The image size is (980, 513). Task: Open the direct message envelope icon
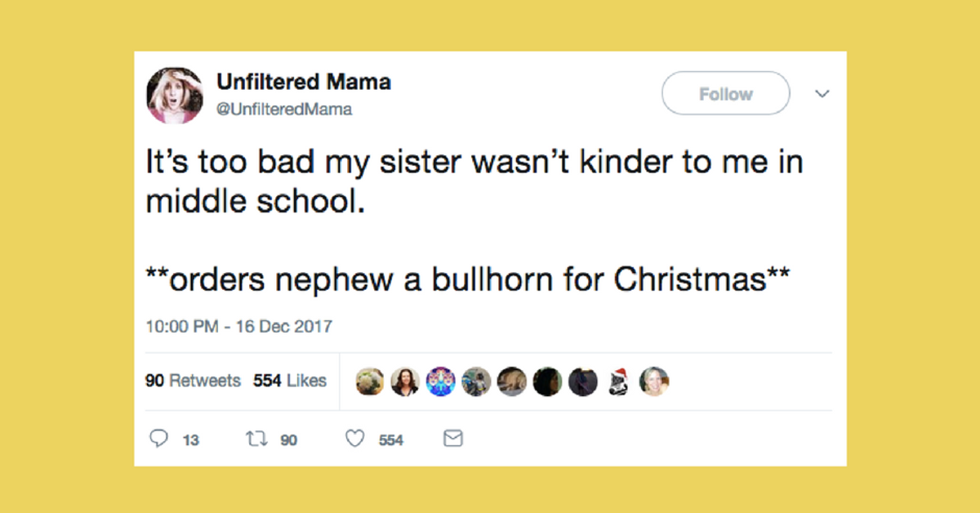tap(452, 439)
